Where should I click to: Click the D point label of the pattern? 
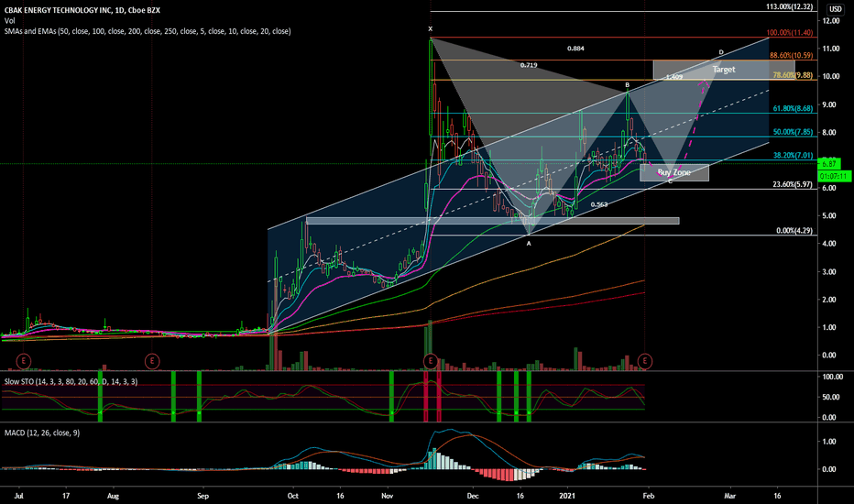coord(721,52)
